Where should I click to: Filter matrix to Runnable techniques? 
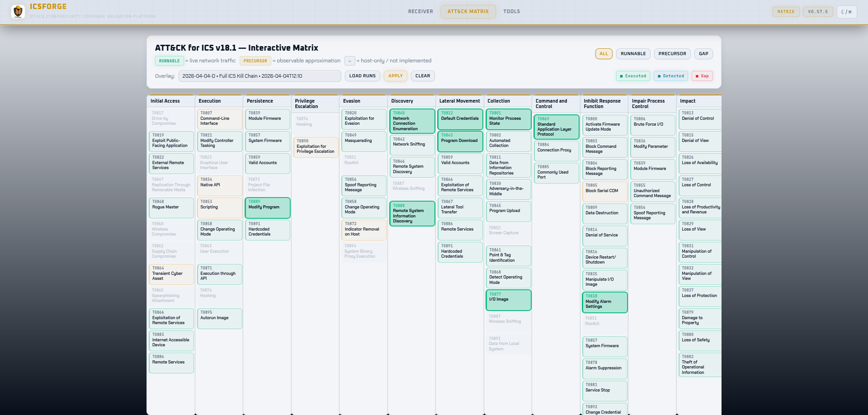coord(633,54)
